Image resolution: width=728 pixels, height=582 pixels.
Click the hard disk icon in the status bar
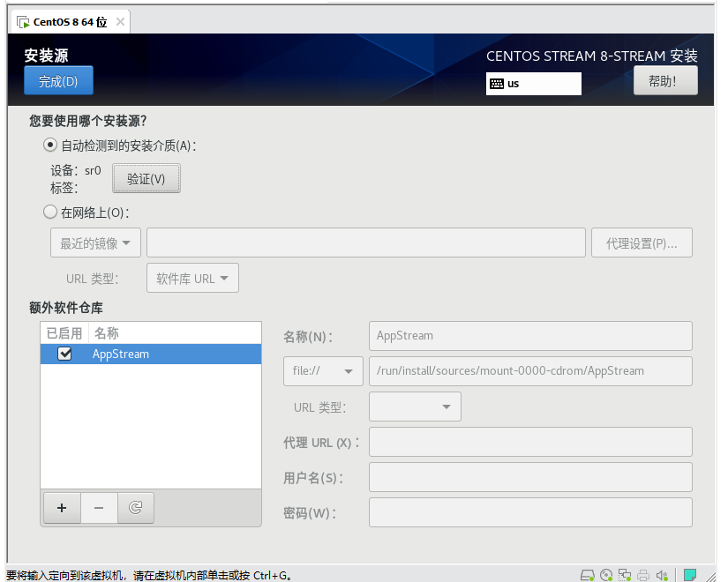[x=587, y=575]
